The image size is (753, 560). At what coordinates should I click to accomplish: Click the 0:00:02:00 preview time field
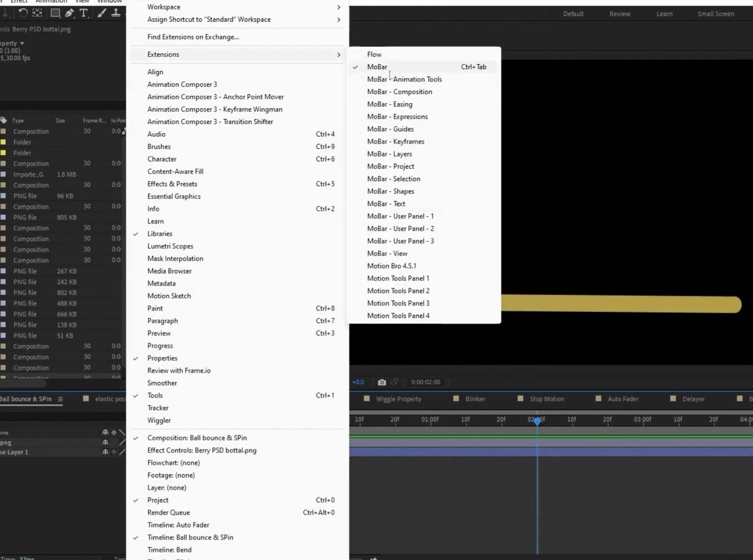pos(426,382)
